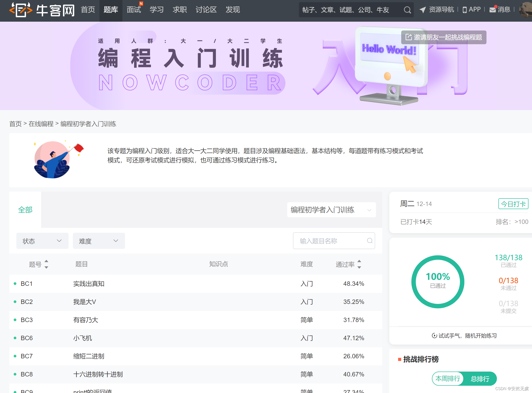
Task: Switch to 总排行 ranking toggle
Action: point(480,378)
